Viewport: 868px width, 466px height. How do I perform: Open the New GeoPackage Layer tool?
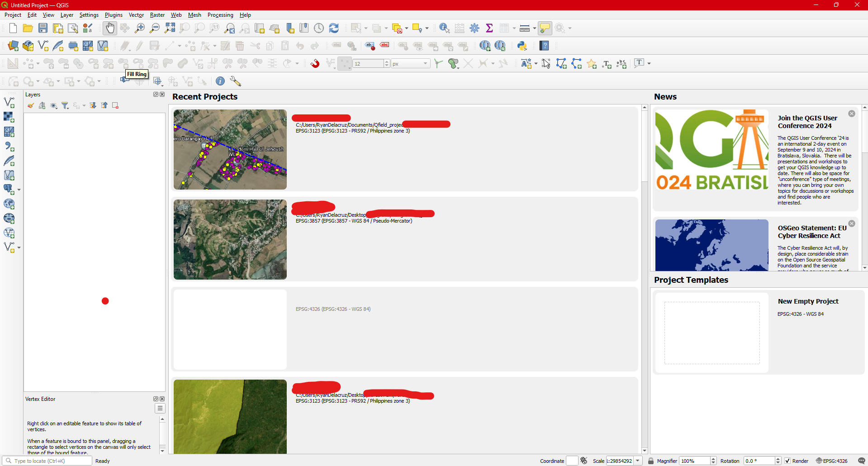click(x=28, y=45)
